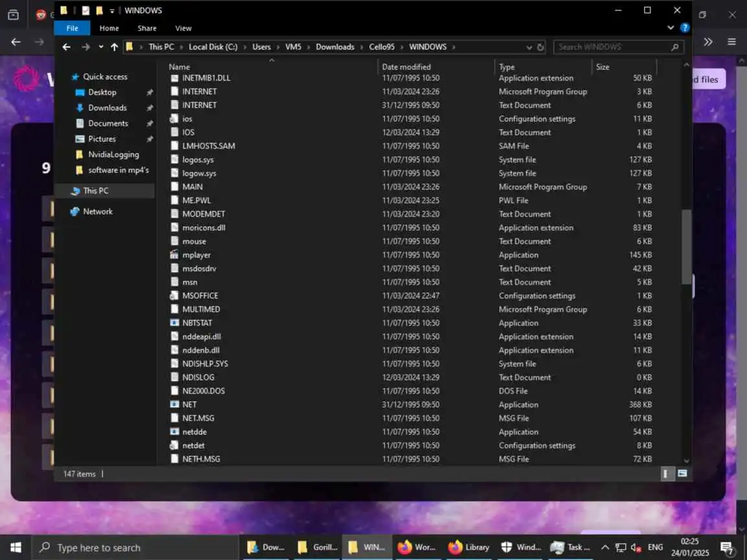Select Network in the navigation pane
The image size is (747, 560).
click(98, 211)
